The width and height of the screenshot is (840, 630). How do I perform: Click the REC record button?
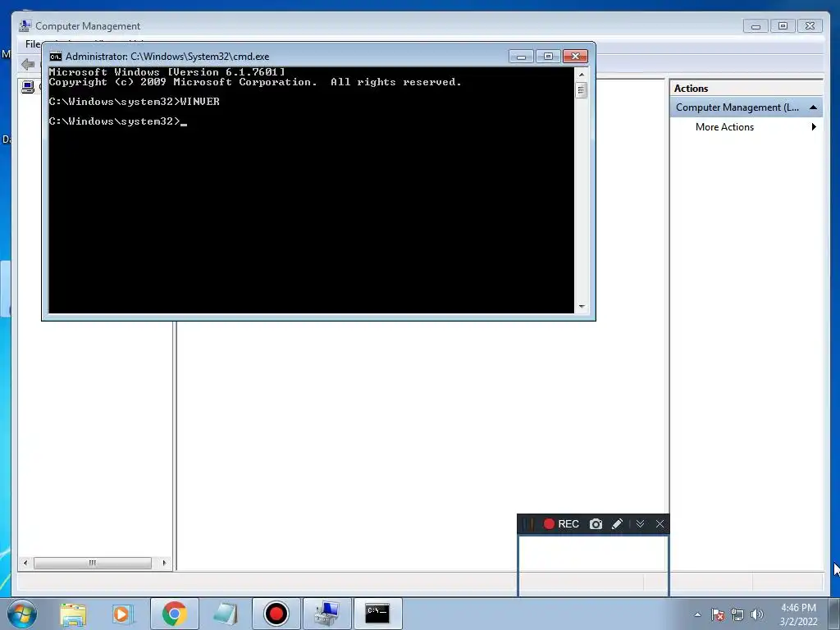561,524
